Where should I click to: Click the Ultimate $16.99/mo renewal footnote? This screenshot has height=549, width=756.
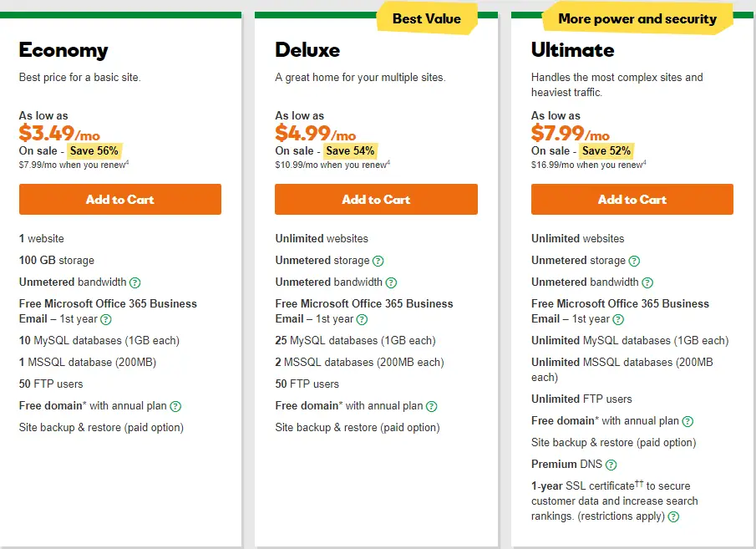589,165
